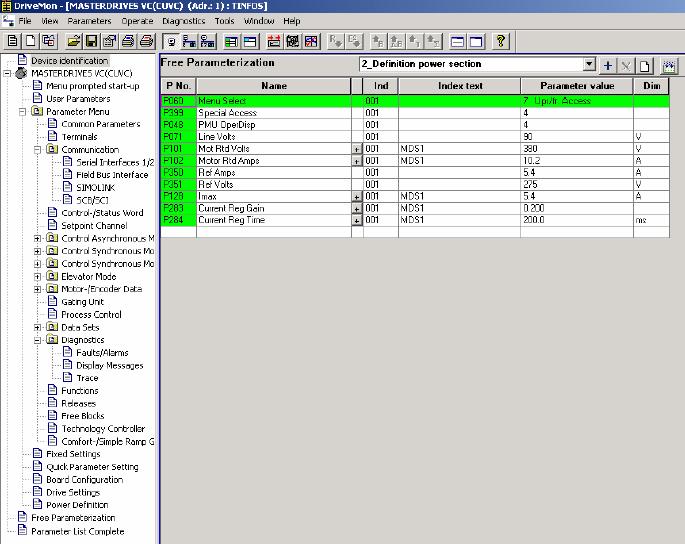Viewport: 685px width, 544px height.
Task: Click the blank new page toolbar icon
Action: (31, 41)
